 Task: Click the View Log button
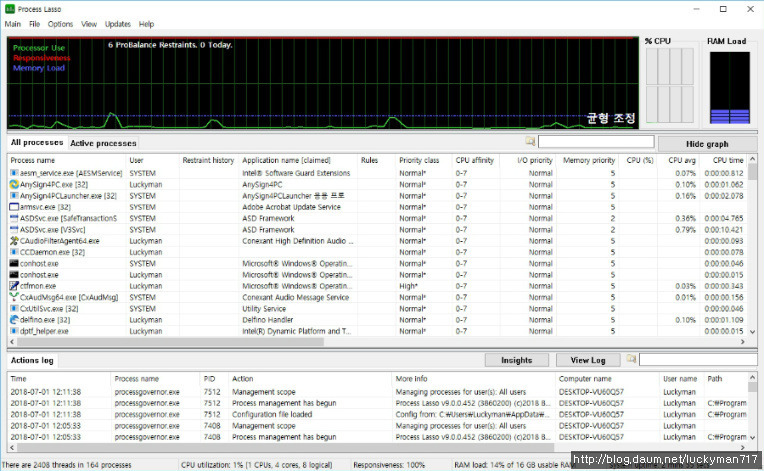pyautogui.click(x=588, y=360)
